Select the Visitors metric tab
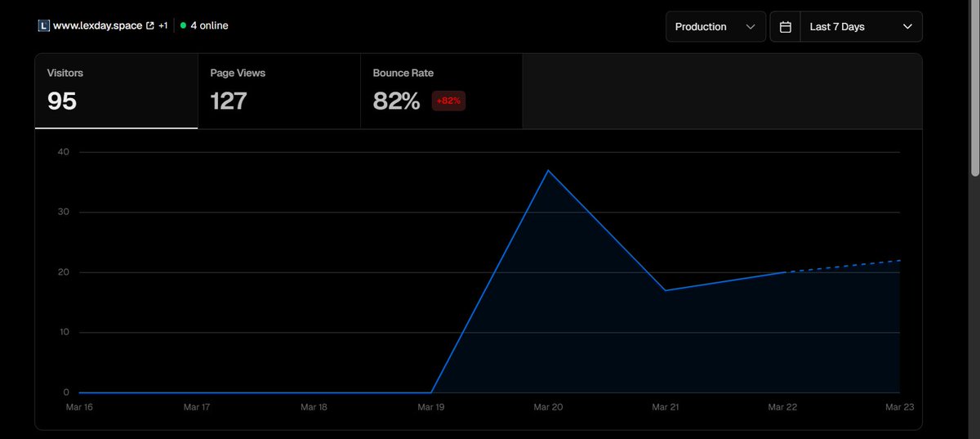Viewport: 980px width, 439px height. 116,91
